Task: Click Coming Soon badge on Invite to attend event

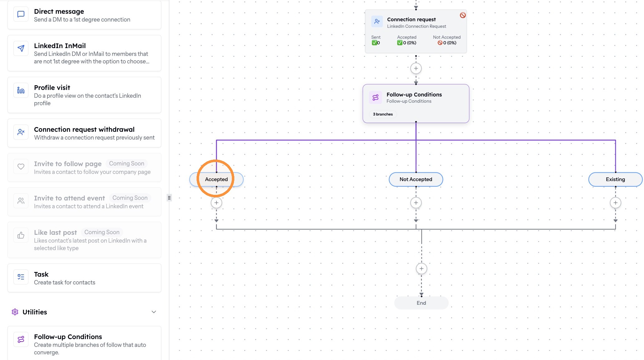Action: 130,198
